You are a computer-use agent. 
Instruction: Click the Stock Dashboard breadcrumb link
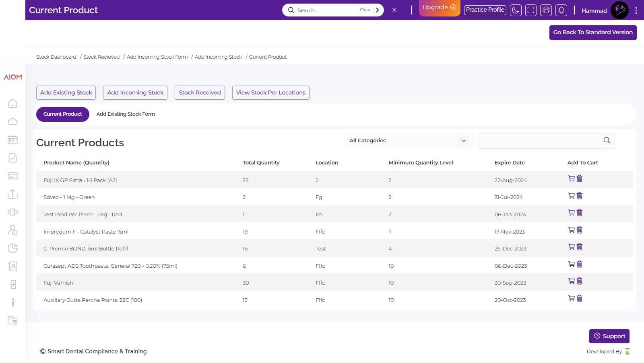click(x=56, y=57)
